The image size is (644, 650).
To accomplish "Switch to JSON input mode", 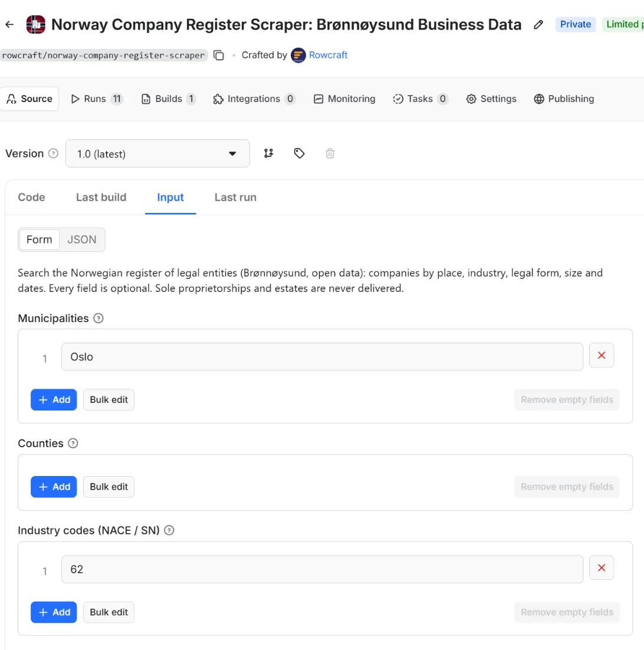I will 81,239.
